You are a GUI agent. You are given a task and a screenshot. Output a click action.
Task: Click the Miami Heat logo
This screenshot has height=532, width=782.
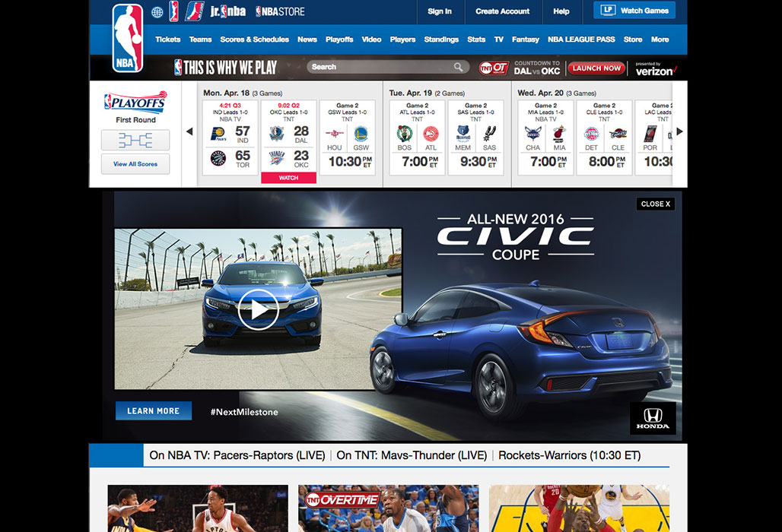[x=559, y=134]
